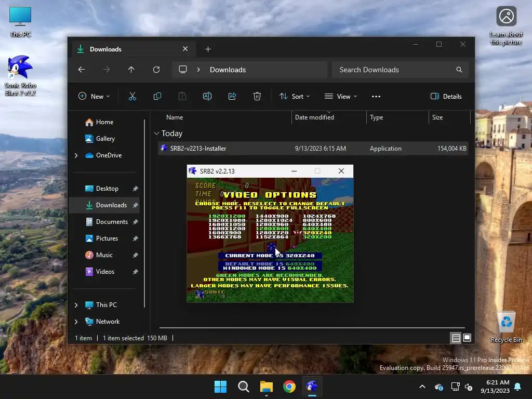This screenshot has height=399, width=532.
Task: Select the Downloads tab in File Explorer
Action: pos(132,49)
